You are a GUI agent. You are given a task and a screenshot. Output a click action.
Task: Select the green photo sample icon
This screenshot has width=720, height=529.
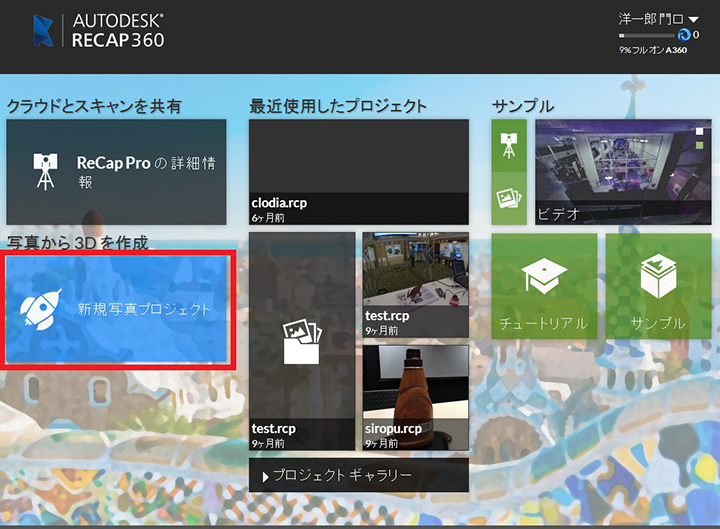tap(509, 198)
